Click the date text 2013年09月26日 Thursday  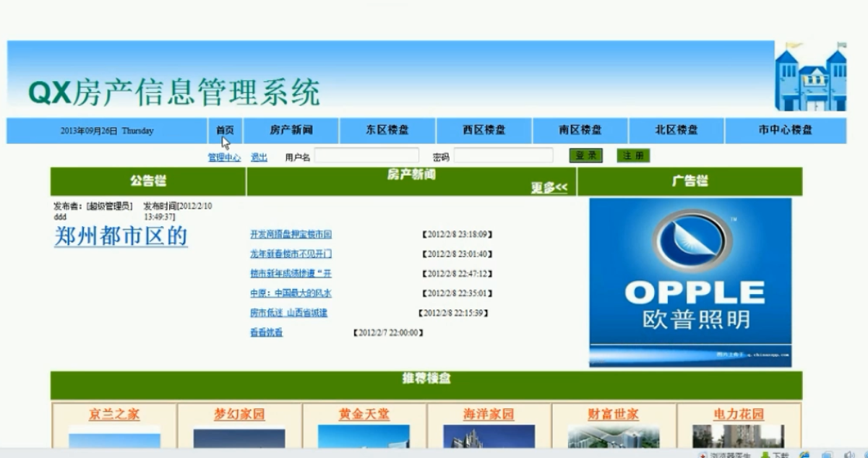(107, 131)
